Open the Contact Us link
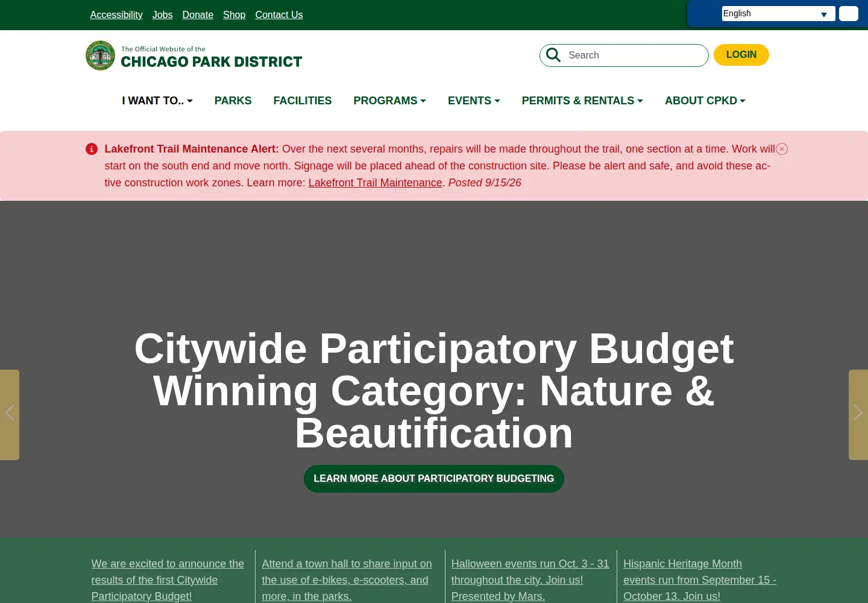 279,14
